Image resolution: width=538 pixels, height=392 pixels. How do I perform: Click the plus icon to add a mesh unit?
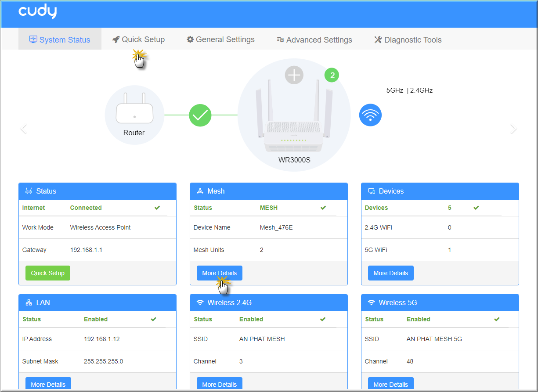click(294, 75)
